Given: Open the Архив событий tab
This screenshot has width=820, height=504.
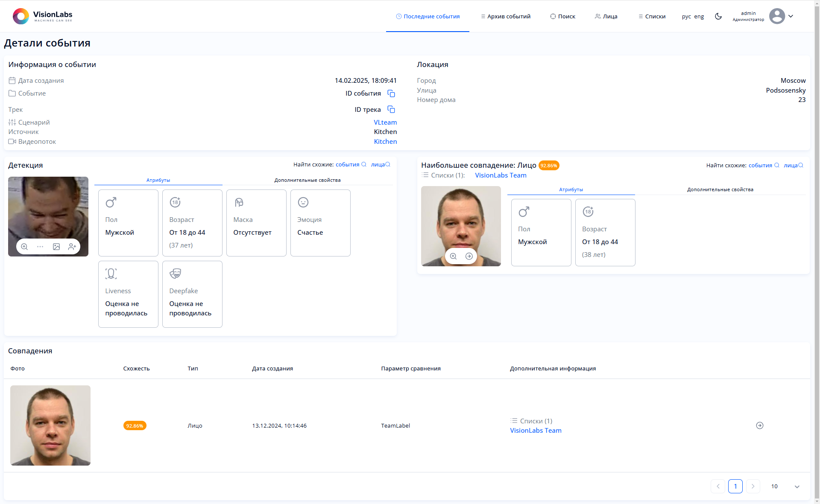Looking at the screenshot, I should [x=506, y=16].
